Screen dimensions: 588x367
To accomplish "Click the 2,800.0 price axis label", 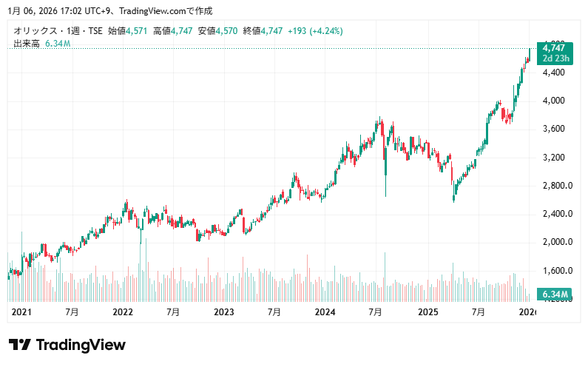I will pos(555,186).
